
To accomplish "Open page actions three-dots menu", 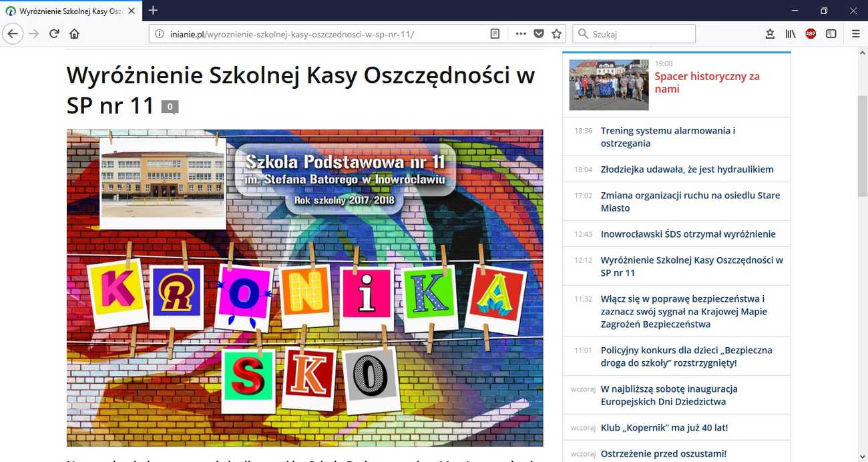I will point(521,33).
